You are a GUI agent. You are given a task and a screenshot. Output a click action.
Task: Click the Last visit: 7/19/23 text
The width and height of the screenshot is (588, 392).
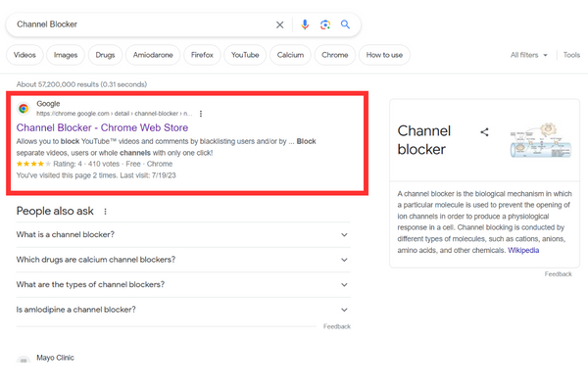148,175
